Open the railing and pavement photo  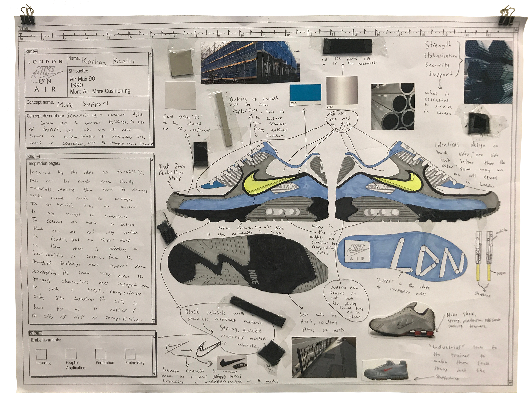(324, 357)
